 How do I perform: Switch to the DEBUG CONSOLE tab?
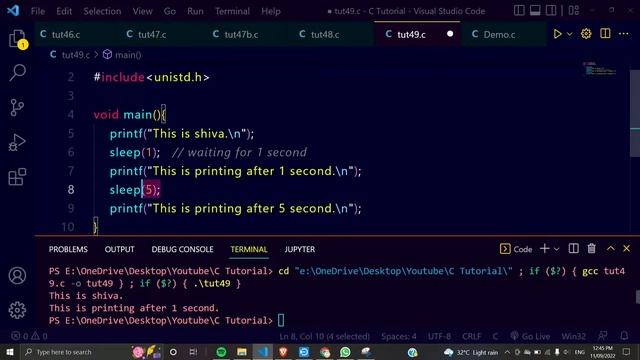tap(182, 249)
